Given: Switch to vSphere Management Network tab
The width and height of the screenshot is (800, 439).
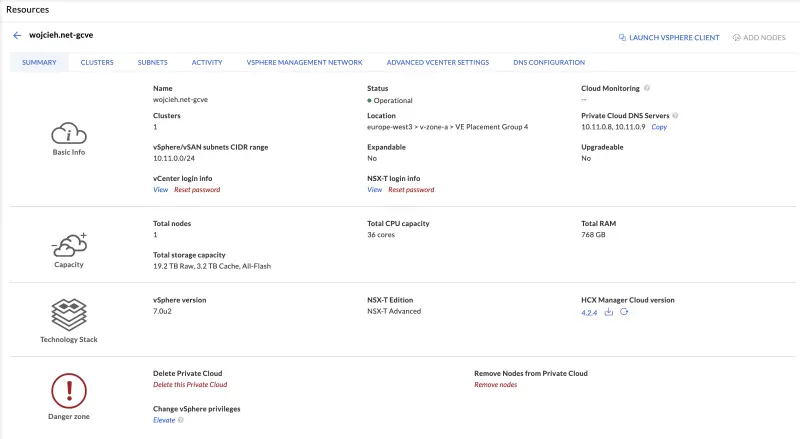Looking at the screenshot, I should (x=305, y=62).
